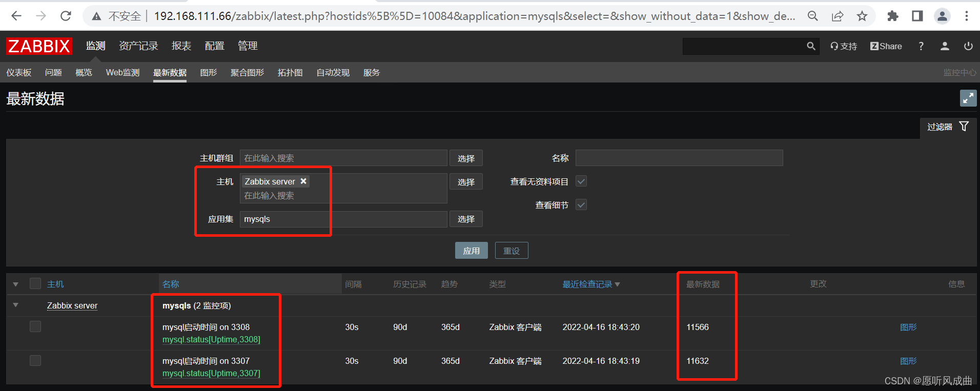Viewport: 980px width, 391px height.
Task: Reset the filter with 重设 button
Action: (512, 251)
